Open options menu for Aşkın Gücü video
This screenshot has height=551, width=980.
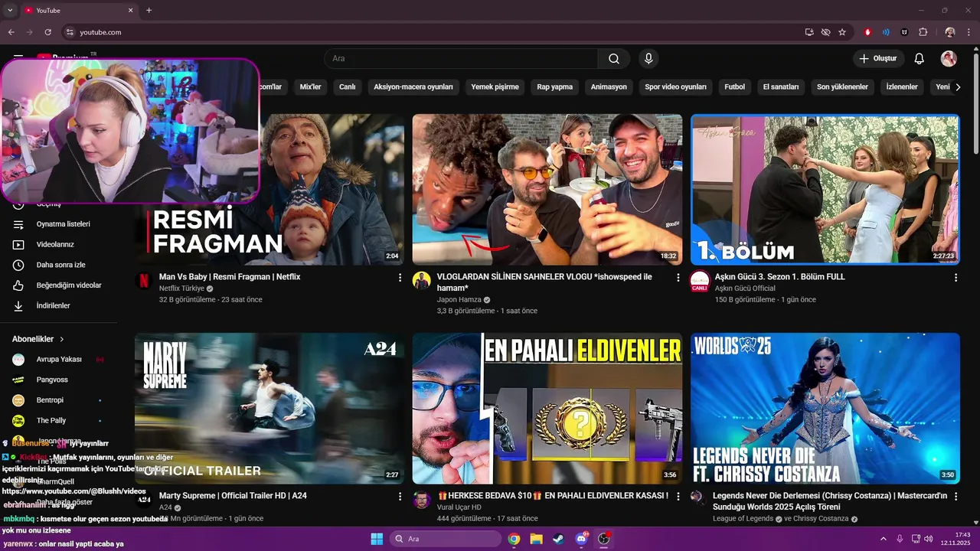[955, 278]
